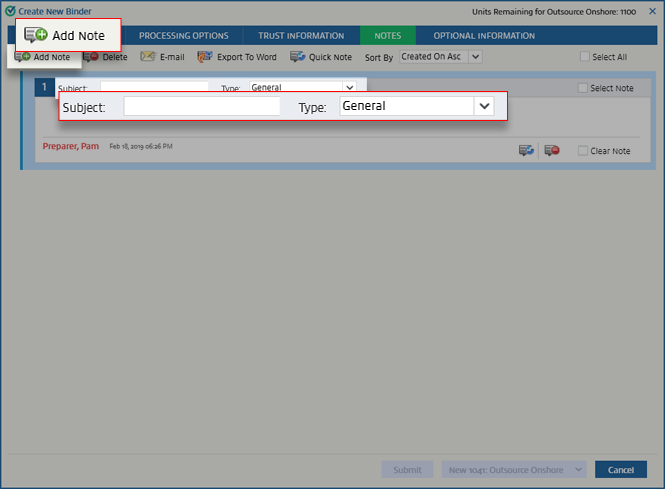The width and height of the screenshot is (665, 489).
Task: Click the Export To Word icon
Action: [x=205, y=57]
